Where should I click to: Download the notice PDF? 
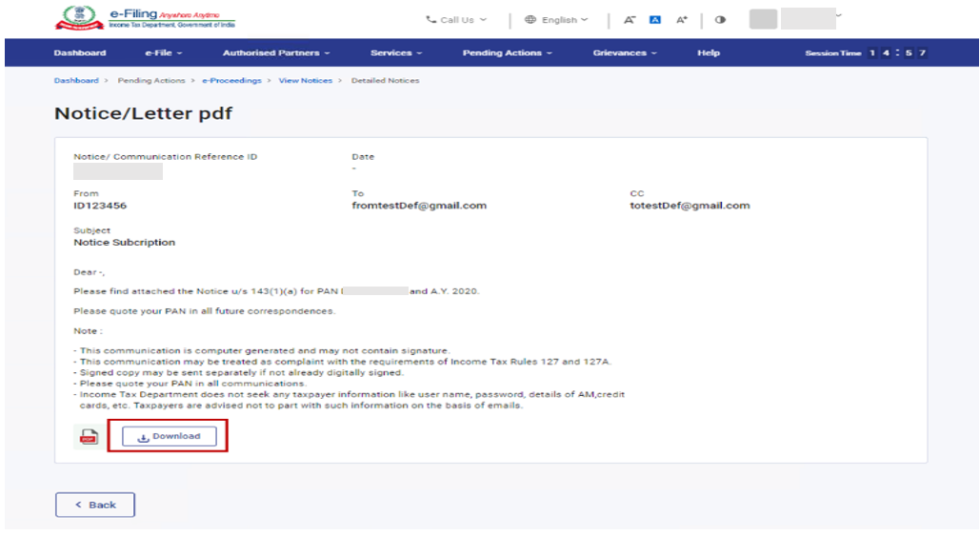pos(170,436)
